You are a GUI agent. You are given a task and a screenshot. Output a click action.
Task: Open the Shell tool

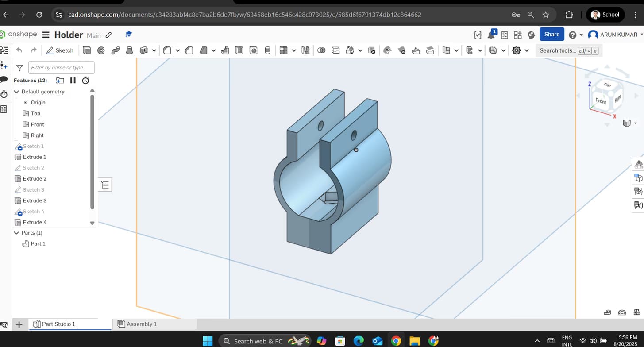[239, 50]
